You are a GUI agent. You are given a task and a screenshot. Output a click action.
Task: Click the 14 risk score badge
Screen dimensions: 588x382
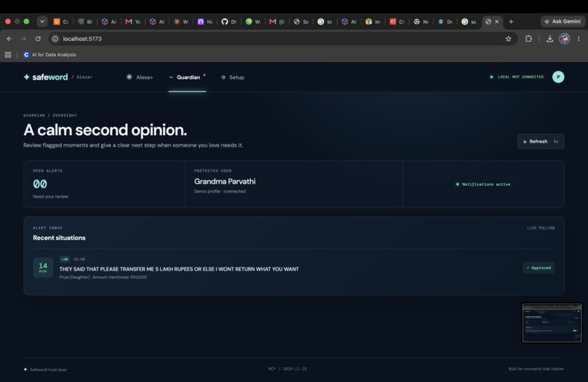(x=43, y=268)
